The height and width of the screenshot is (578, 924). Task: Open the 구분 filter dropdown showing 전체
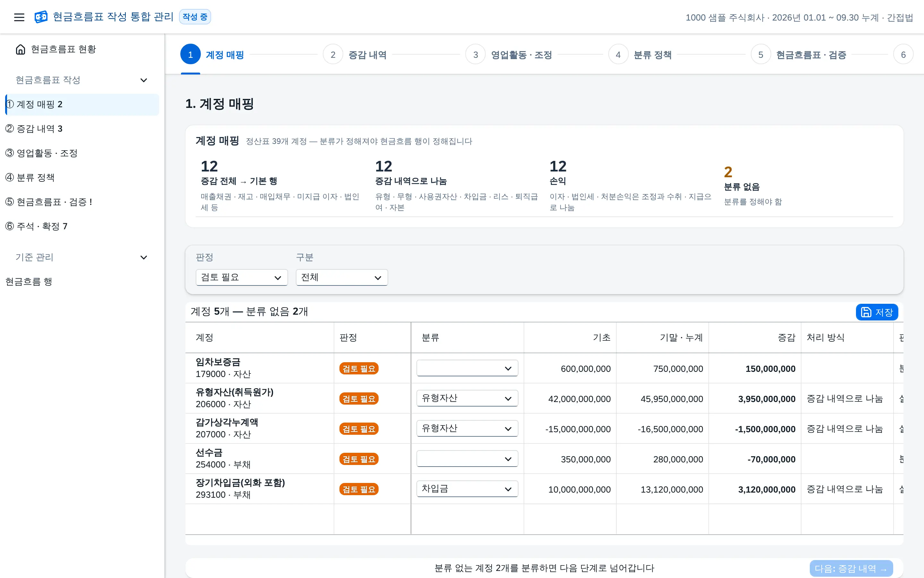(x=342, y=277)
